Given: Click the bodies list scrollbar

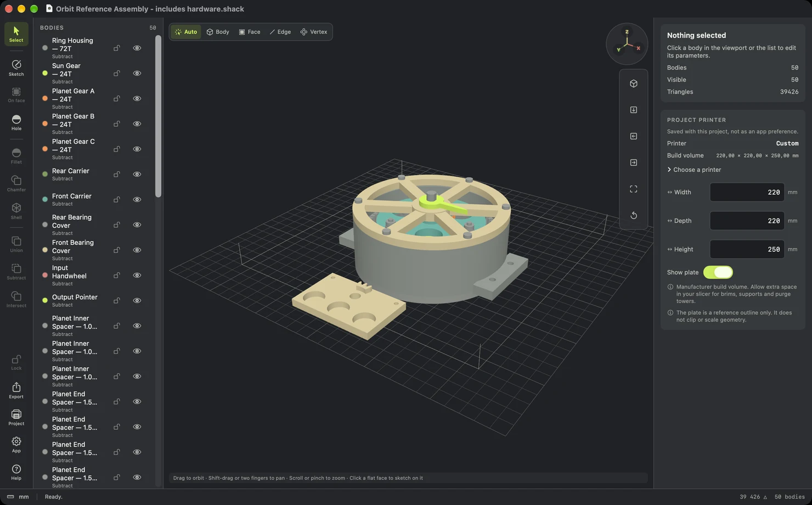Looking at the screenshot, I should tap(158, 116).
